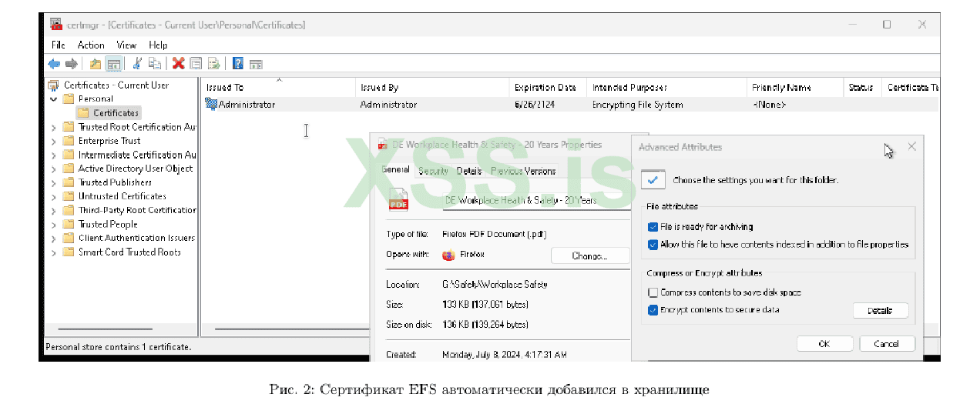This screenshot has width=980, height=414.
Task: Click the Administrator certificate icon
Action: coord(211,104)
